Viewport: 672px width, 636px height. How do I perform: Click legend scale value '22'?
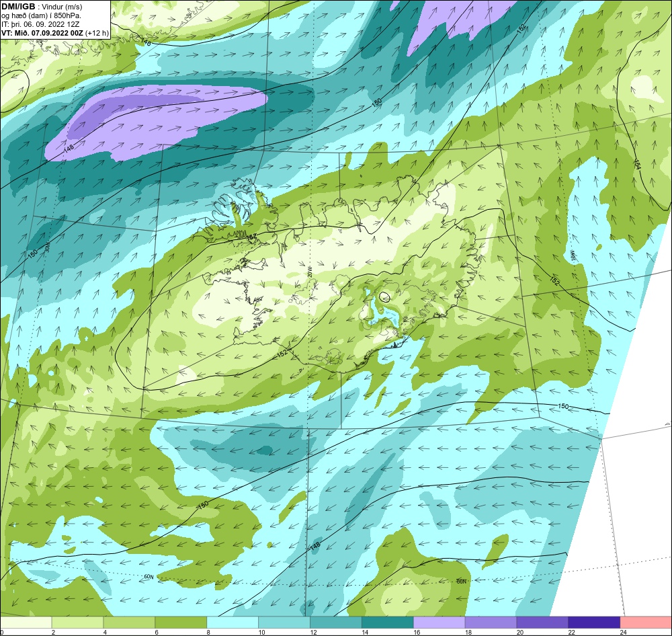pos(571,632)
